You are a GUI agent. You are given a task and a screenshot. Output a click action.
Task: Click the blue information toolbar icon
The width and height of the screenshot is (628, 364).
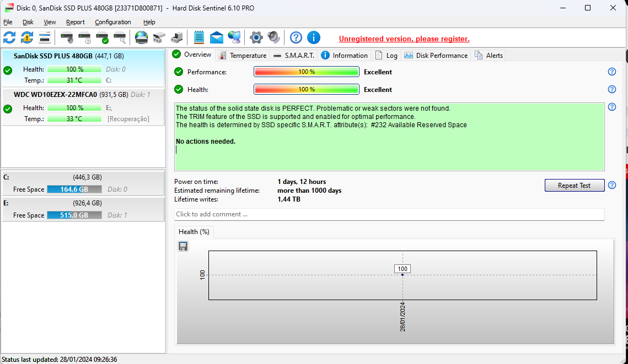click(314, 37)
